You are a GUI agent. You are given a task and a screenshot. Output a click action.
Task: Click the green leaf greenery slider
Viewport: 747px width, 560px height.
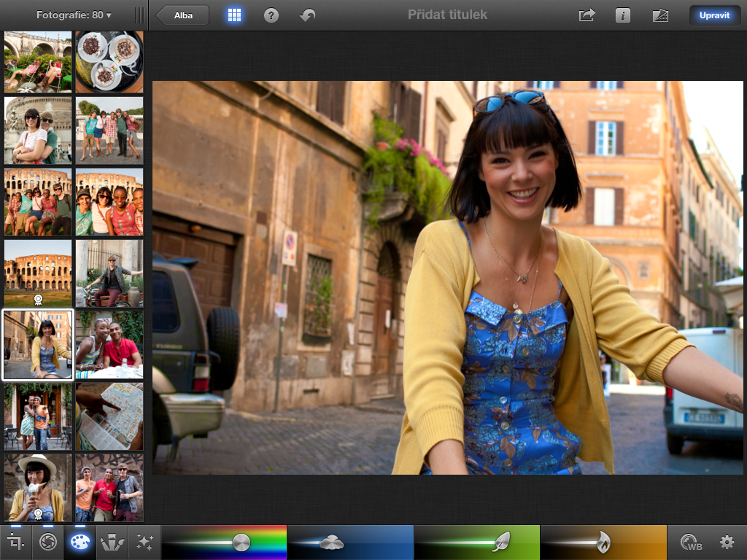pyautogui.click(x=500, y=541)
